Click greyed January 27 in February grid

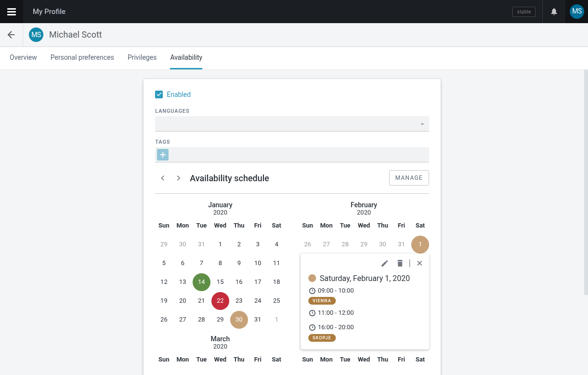tap(326, 244)
